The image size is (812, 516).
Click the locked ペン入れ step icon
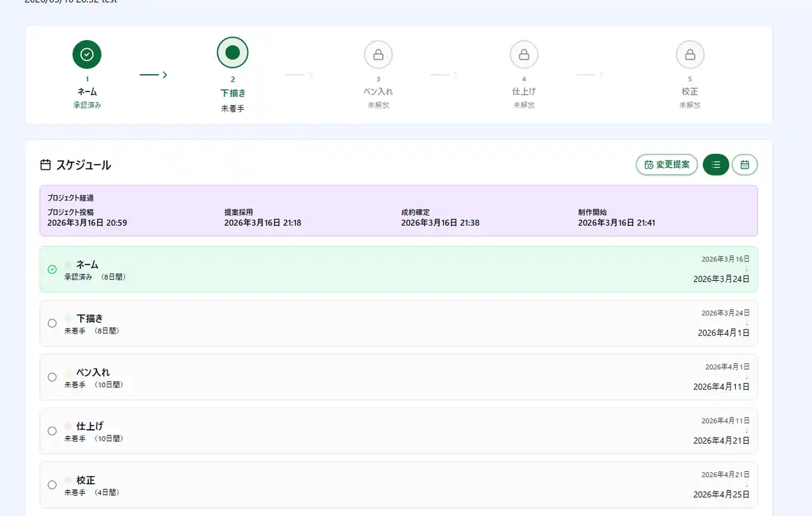pyautogui.click(x=378, y=55)
